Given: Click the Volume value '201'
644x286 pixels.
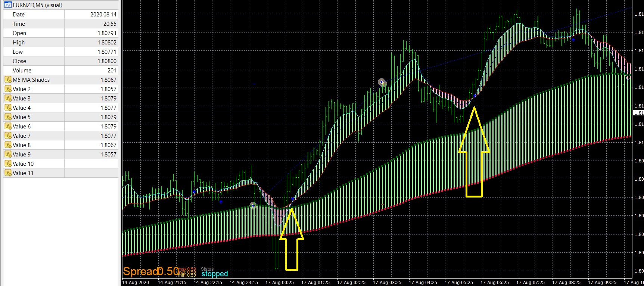Looking at the screenshot, I should coord(112,70).
